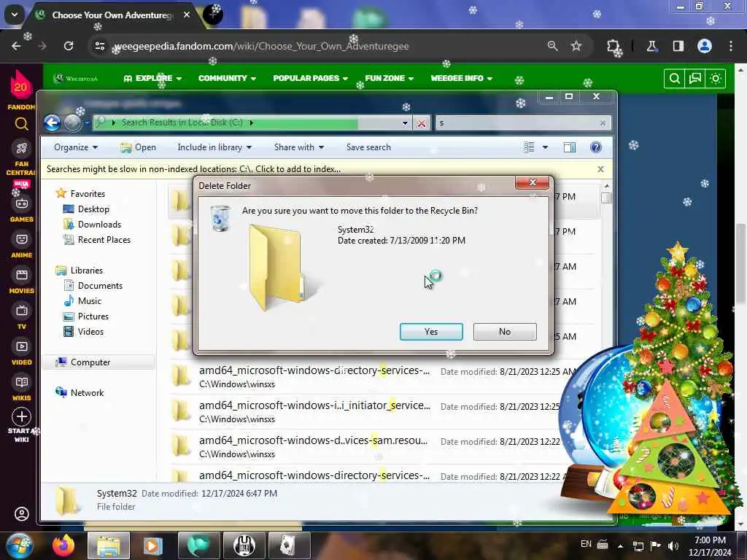This screenshot has width=747, height=560.
Task: Open the Windows Start orb
Action: click(19, 545)
